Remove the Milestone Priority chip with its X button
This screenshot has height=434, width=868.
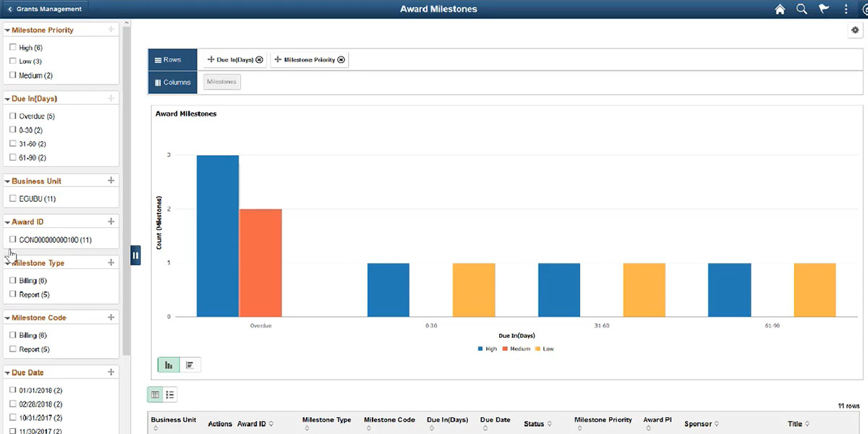pyautogui.click(x=341, y=59)
